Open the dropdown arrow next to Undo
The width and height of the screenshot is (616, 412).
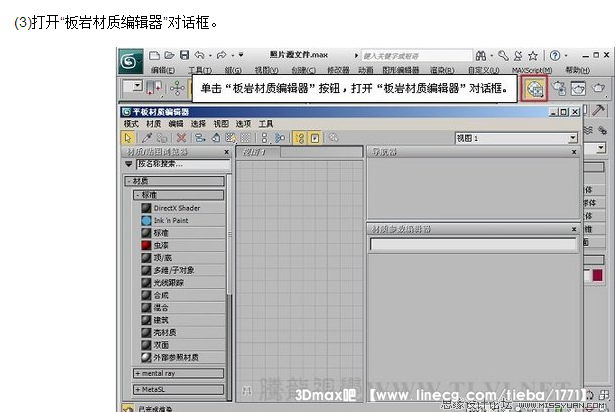[210, 55]
